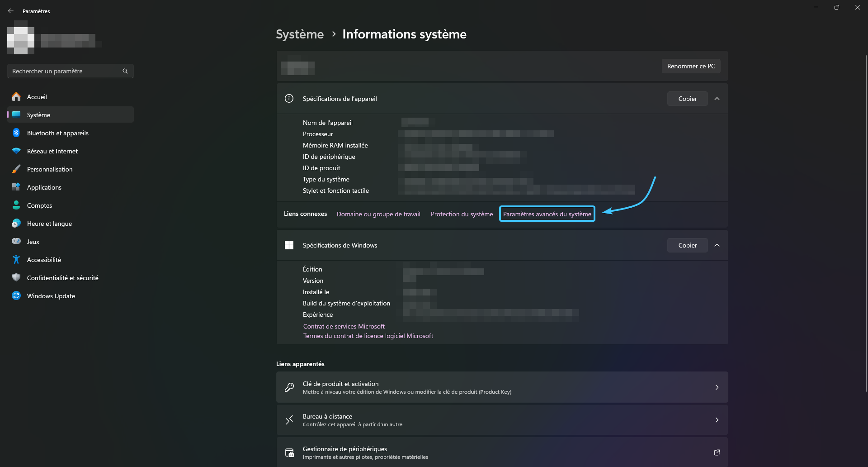The height and width of the screenshot is (467, 868).
Task: Select the Édition label
Action: 312,269
